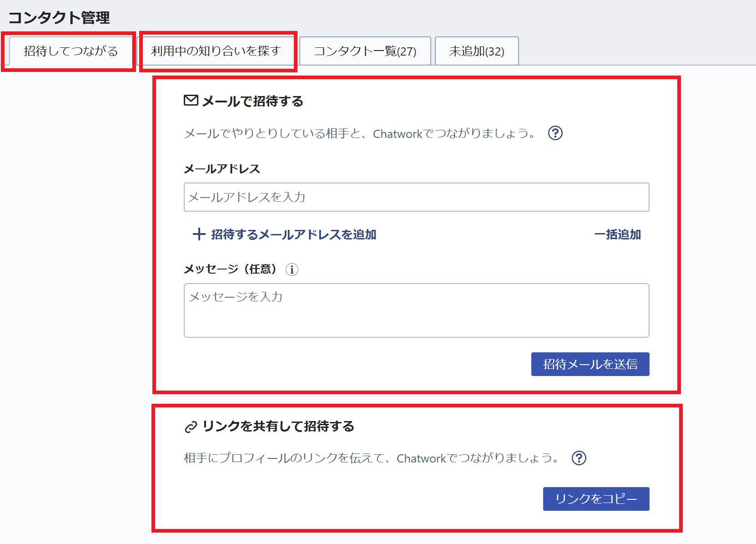This screenshot has width=756, height=544.
Task: Click the メールで招待する section heading
Action: coord(252,101)
